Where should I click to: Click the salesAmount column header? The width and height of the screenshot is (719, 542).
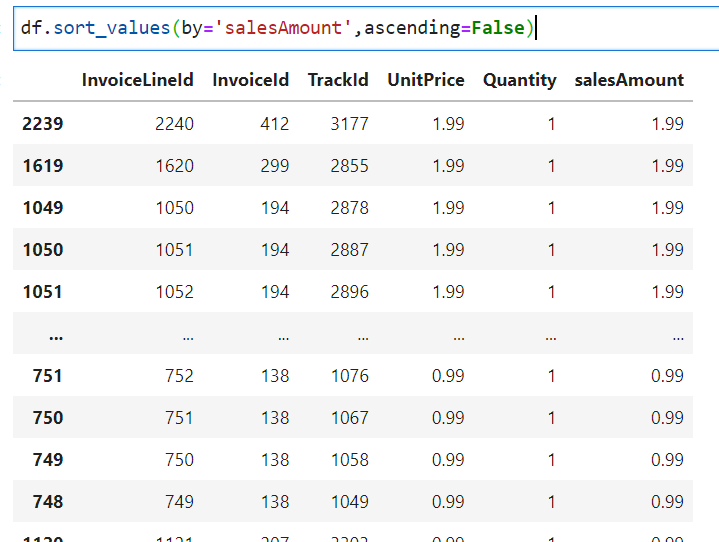pos(629,80)
